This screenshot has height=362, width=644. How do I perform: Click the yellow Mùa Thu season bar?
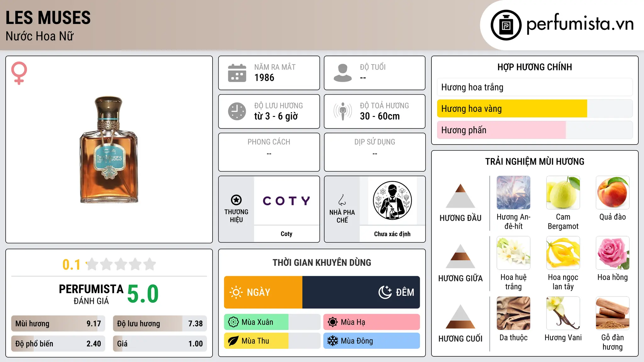[x=272, y=341]
